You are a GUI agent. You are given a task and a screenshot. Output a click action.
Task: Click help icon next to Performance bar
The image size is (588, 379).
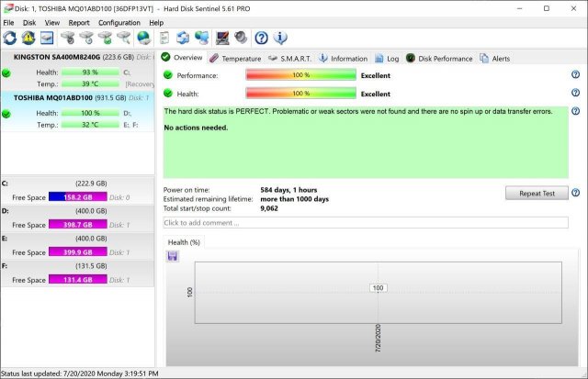575,73
